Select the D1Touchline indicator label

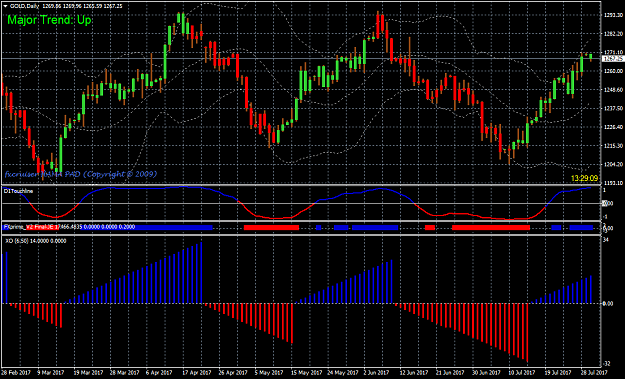(x=18, y=191)
